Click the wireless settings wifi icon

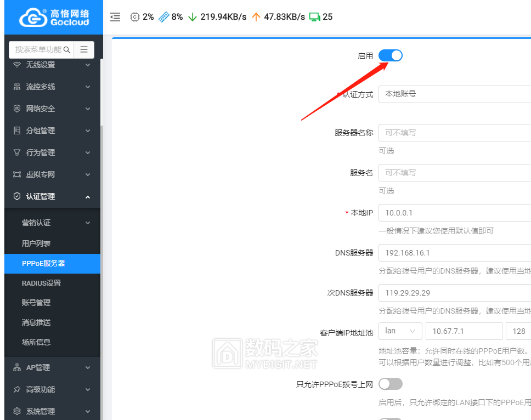click(17, 65)
